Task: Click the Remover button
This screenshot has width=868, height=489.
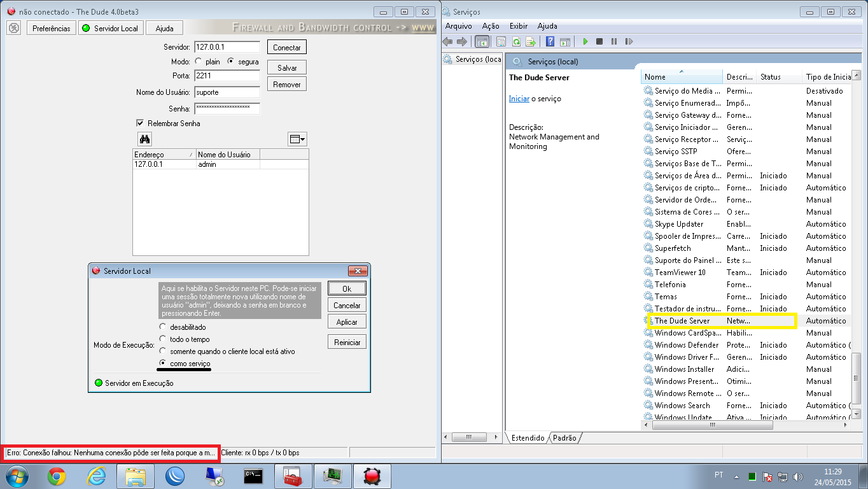Action: coord(287,84)
